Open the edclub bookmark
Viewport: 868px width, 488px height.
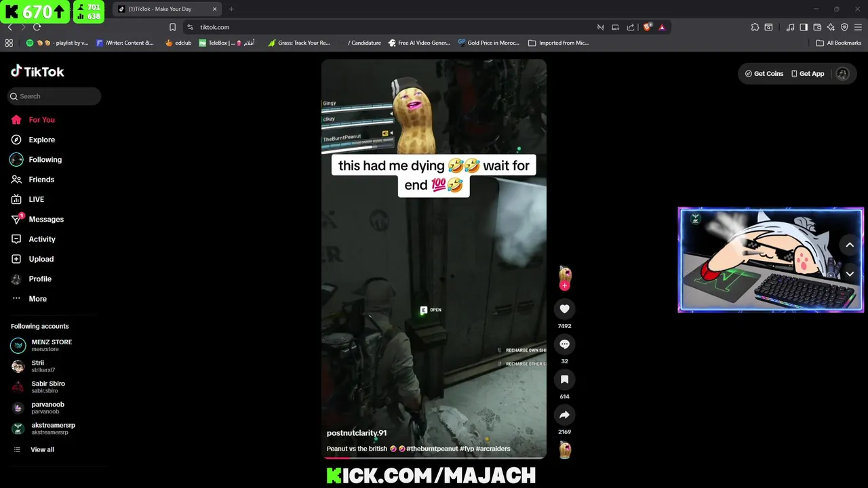click(x=178, y=43)
